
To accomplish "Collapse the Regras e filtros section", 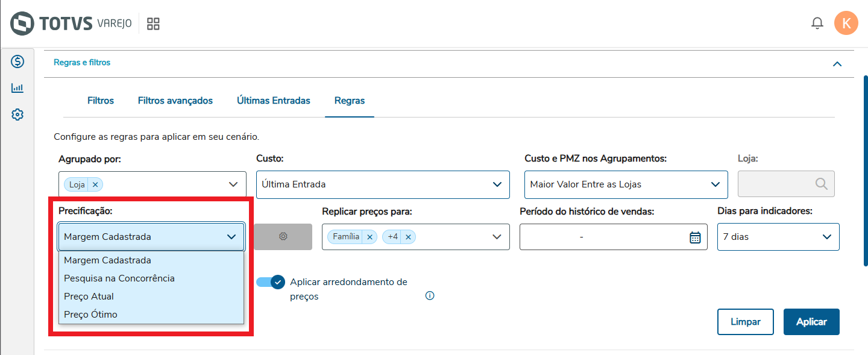I will 837,64.
